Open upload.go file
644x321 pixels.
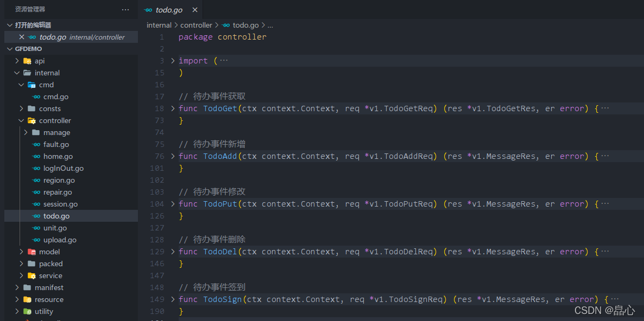pos(60,240)
